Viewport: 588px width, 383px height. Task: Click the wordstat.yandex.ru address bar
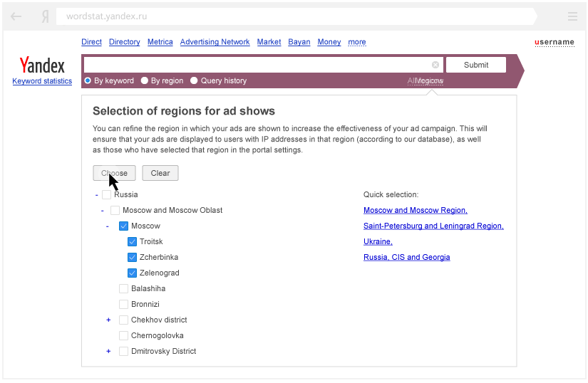pos(296,16)
